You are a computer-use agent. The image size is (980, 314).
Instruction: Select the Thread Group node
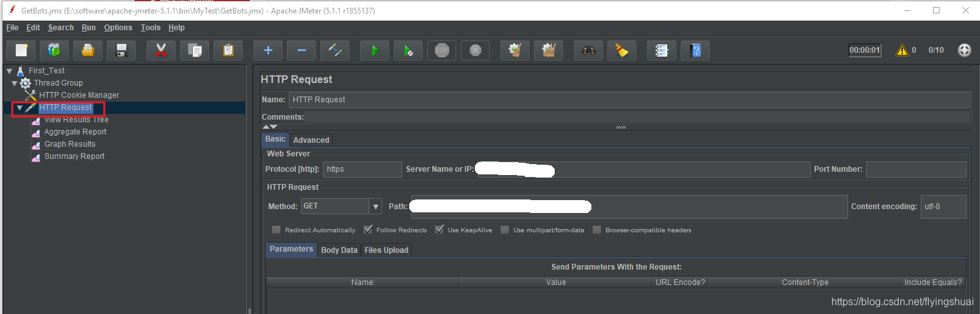point(58,83)
